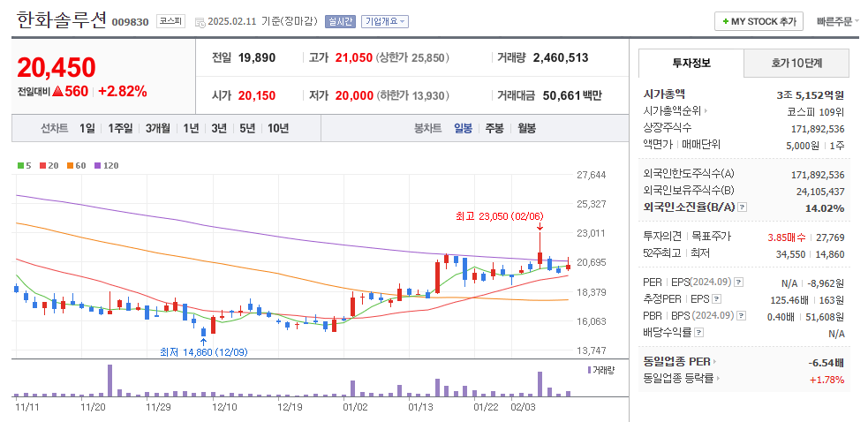Click the +2.82% change percentage

coord(123,92)
